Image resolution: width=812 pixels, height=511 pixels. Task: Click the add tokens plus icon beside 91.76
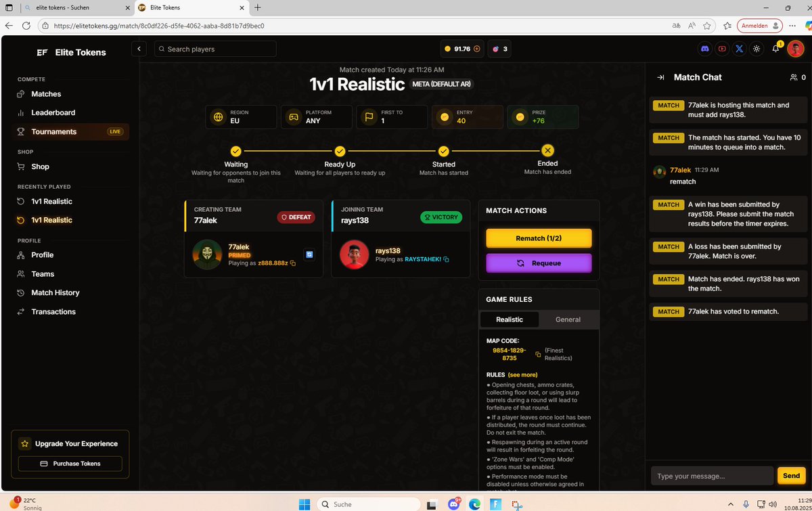[477, 49]
